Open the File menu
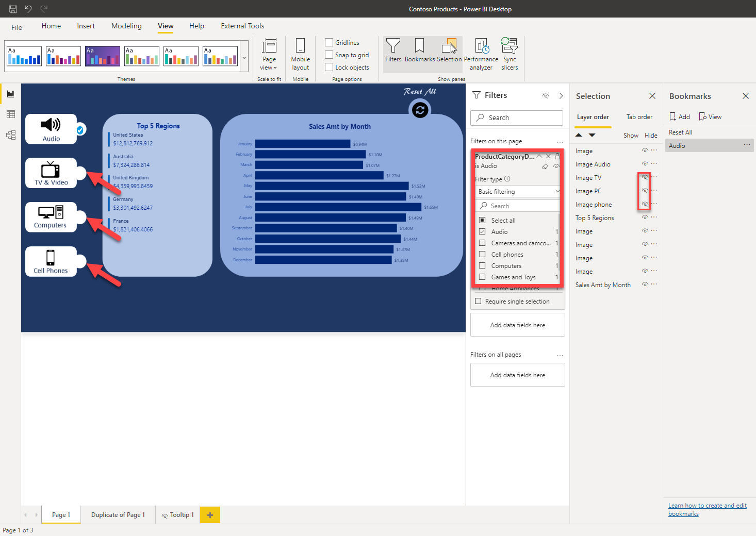 coord(17,27)
